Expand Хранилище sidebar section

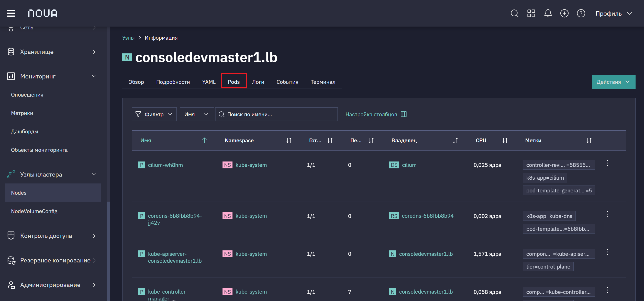click(53, 52)
